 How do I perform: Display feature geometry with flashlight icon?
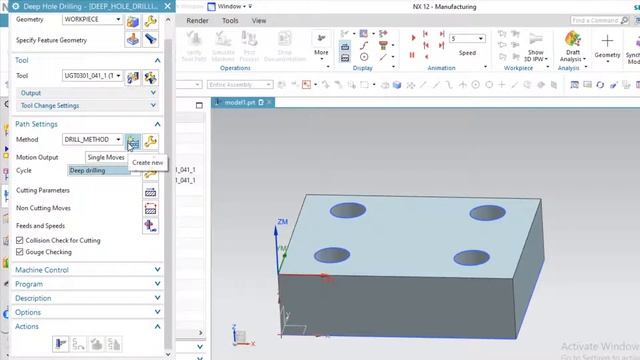150,40
